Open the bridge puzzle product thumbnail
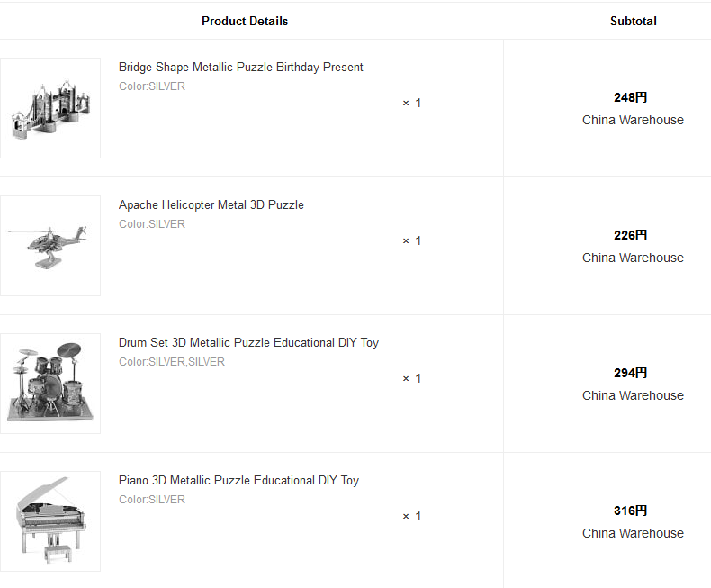 pyautogui.click(x=50, y=108)
